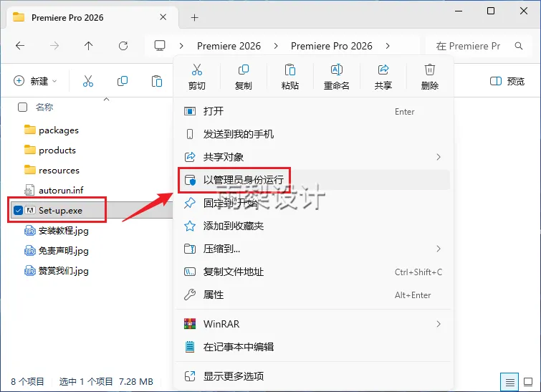
Task: Select 复制文件地址 menu entry
Action: coord(313,272)
